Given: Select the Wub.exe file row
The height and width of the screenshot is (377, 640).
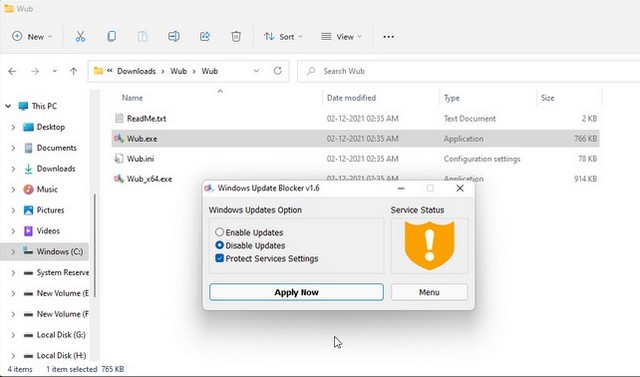Looking at the screenshot, I should 355,139.
